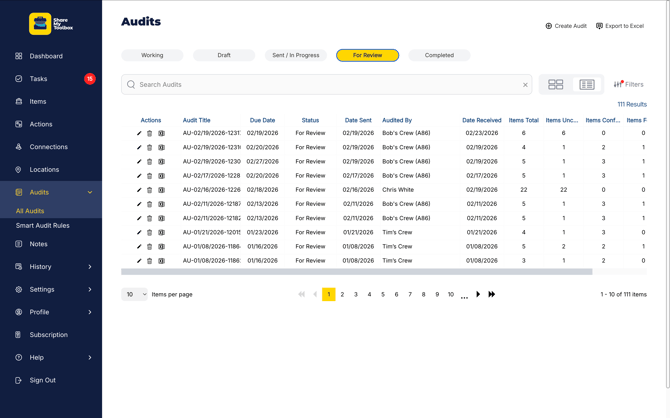Image resolution: width=670 pixels, height=418 pixels.
Task: Expand the Profile sidebar menu
Action: tap(90, 312)
